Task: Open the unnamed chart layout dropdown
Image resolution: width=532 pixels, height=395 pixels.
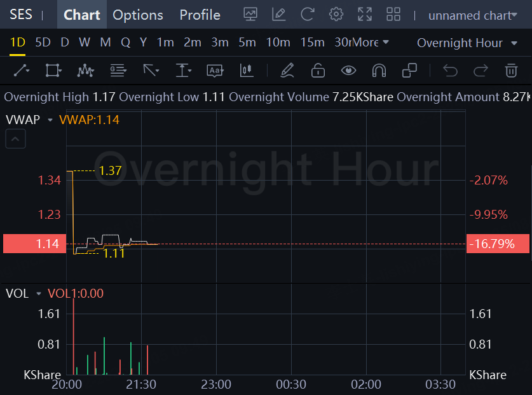Action: [472, 15]
